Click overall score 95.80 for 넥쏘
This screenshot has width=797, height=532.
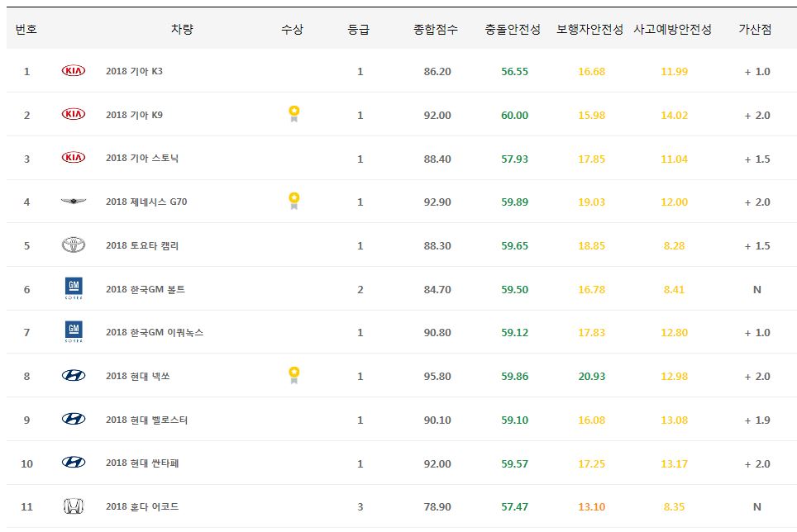[x=437, y=376]
